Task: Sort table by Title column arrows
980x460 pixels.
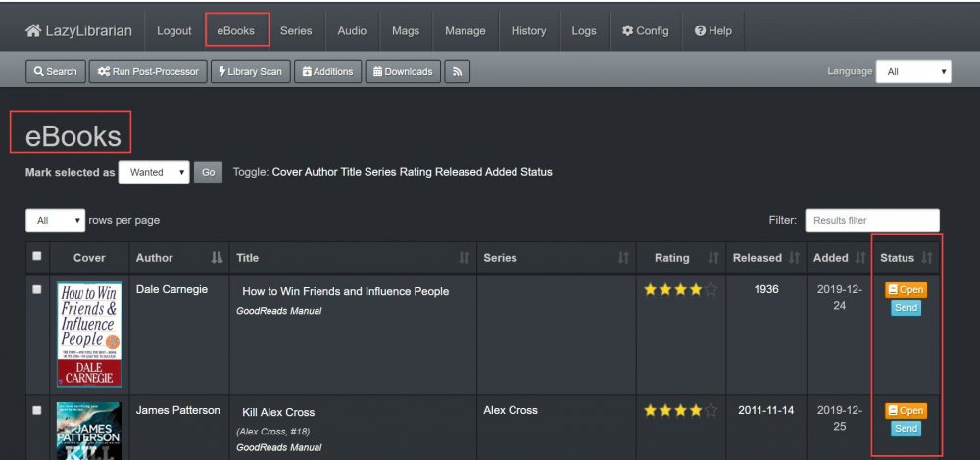Action: point(464,257)
